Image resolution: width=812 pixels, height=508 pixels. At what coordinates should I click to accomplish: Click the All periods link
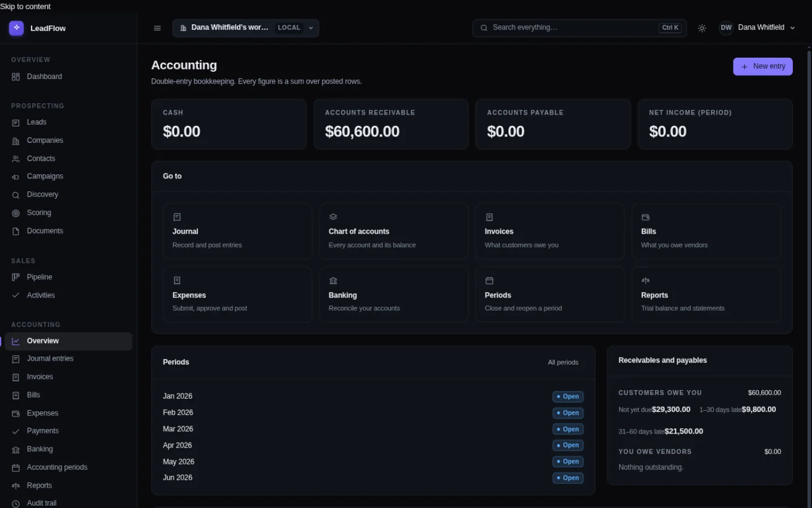point(563,362)
